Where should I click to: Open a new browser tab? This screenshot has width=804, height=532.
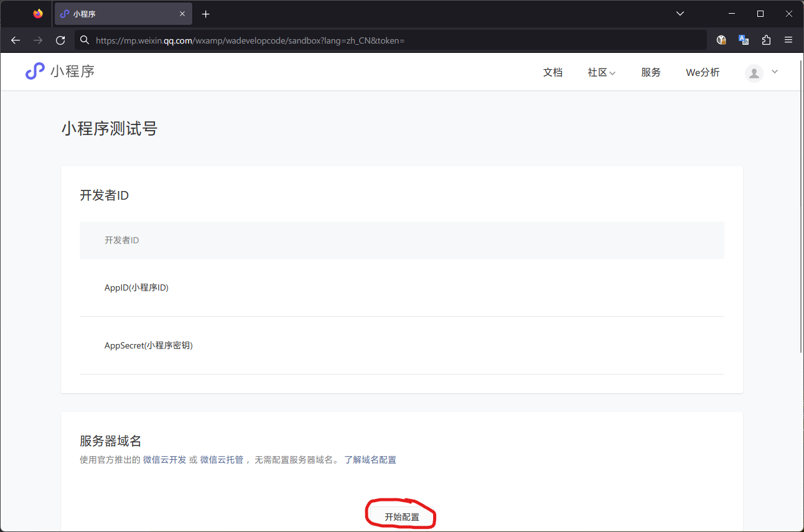tap(206, 14)
